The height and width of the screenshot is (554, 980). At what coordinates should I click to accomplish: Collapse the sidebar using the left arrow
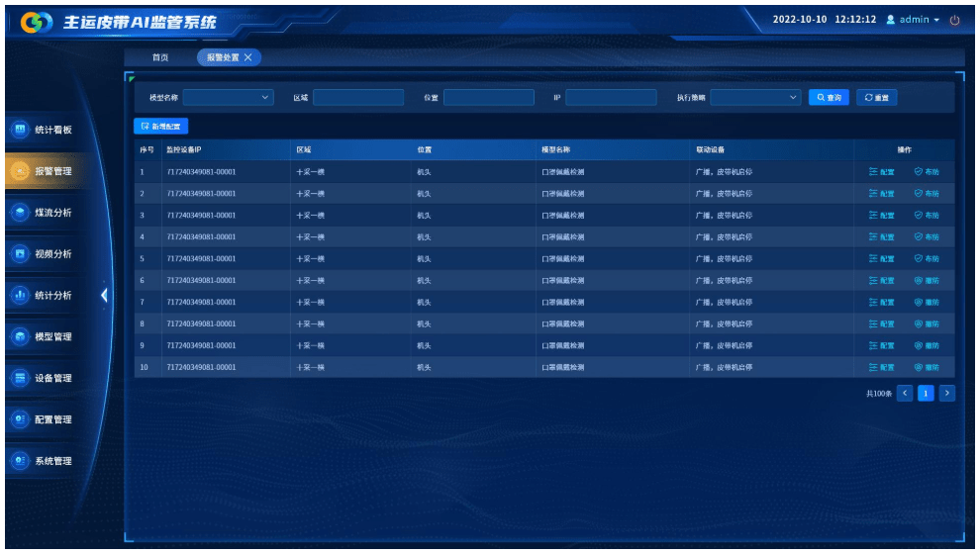[x=104, y=295]
